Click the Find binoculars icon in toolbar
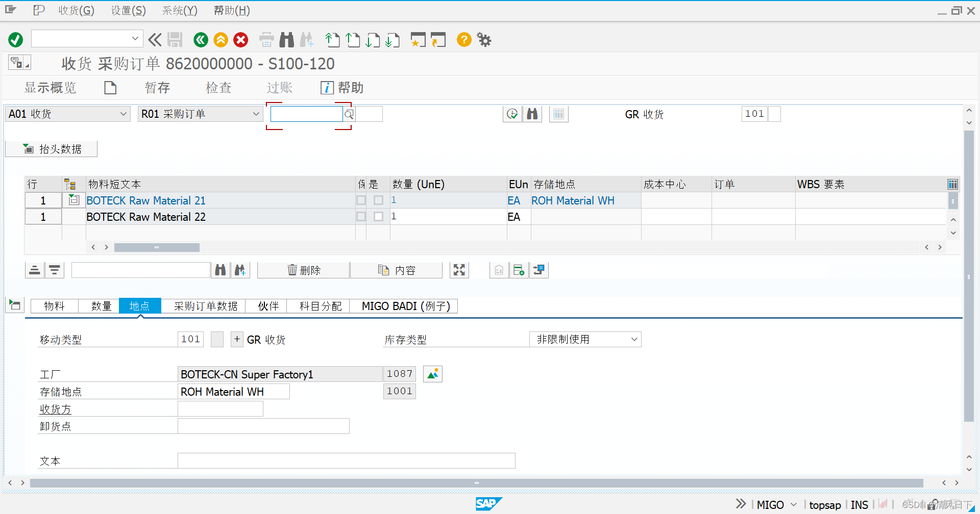This screenshot has height=514, width=980. pyautogui.click(x=287, y=40)
